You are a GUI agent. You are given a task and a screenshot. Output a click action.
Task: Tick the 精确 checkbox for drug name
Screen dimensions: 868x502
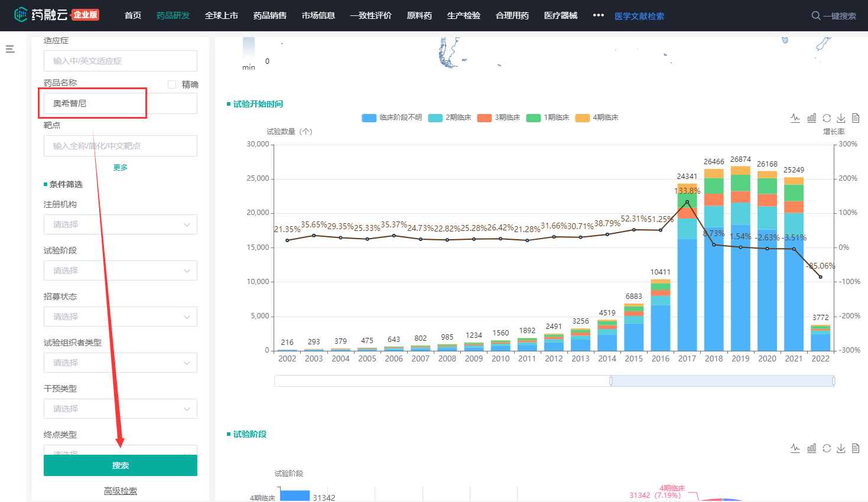coord(172,84)
